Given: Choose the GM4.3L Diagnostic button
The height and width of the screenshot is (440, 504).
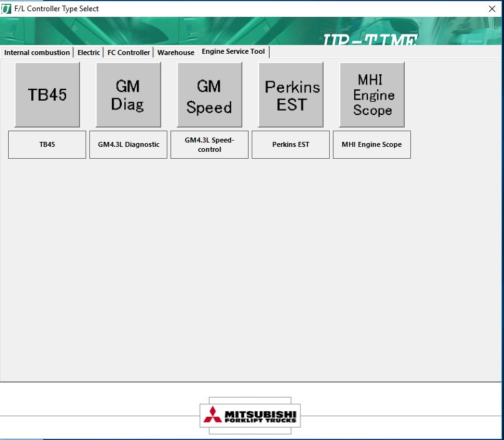Looking at the screenshot, I should tap(128, 144).
